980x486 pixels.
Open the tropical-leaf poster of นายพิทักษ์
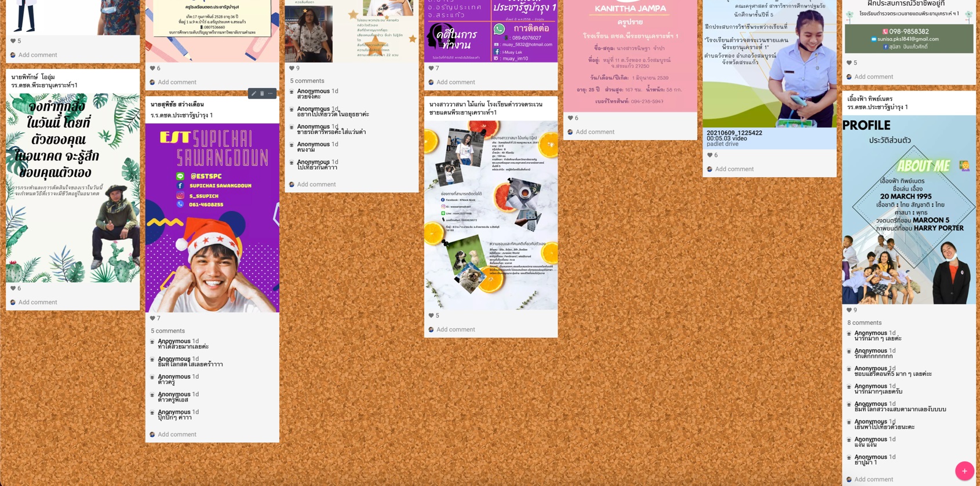pyautogui.click(x=73, y=188)
